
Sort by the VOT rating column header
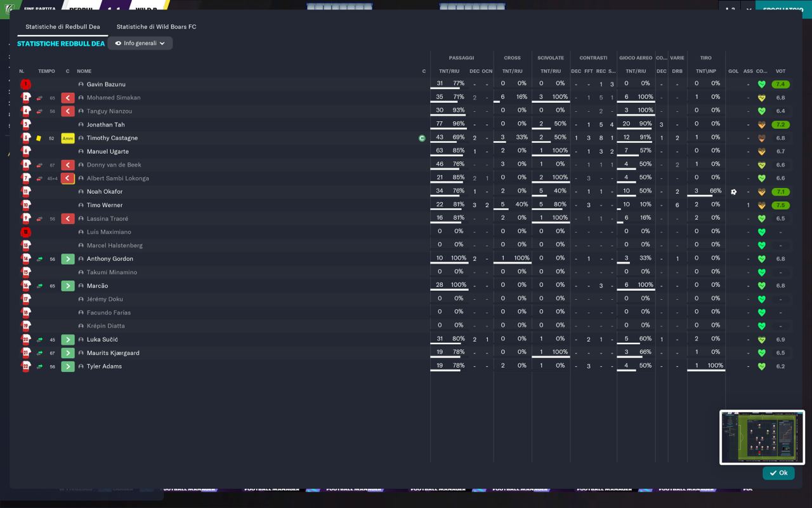[x=780, y=71]
